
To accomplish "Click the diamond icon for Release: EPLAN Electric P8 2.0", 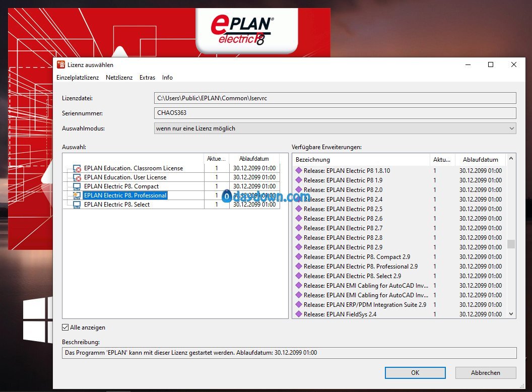I will point(299,189).
